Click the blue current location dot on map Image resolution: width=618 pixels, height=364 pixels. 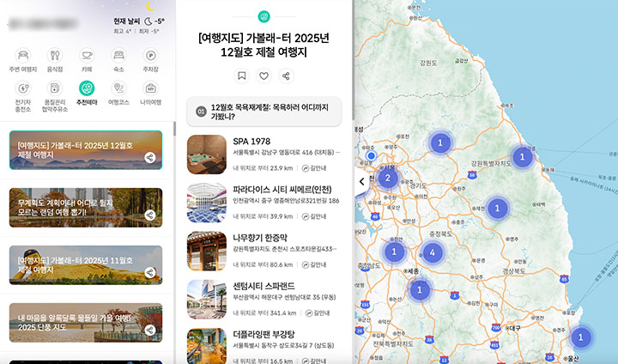tap(371, 155)
